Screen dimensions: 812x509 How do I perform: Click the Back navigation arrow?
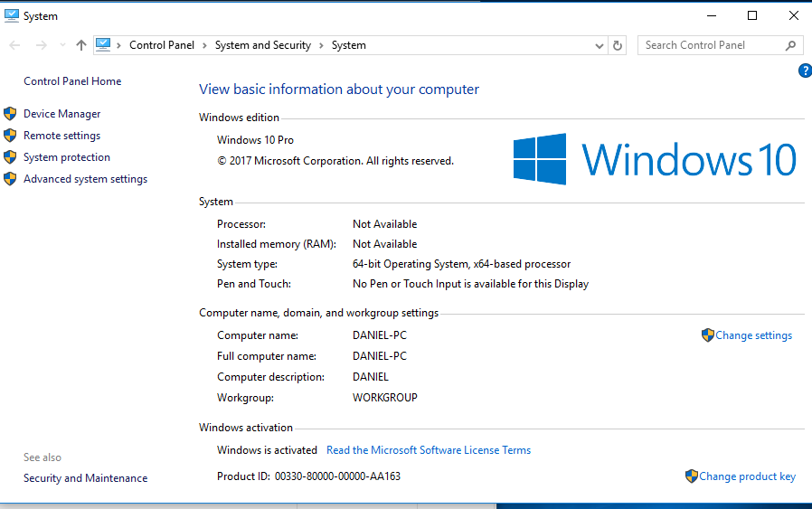click(x=14, y=45)
